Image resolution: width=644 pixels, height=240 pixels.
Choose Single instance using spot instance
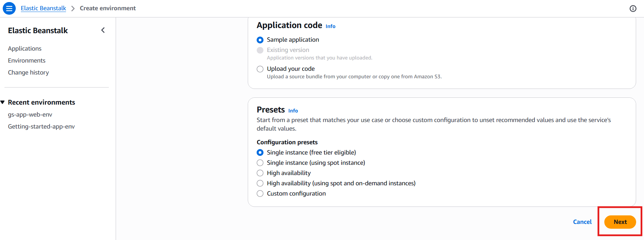[260, 163]
